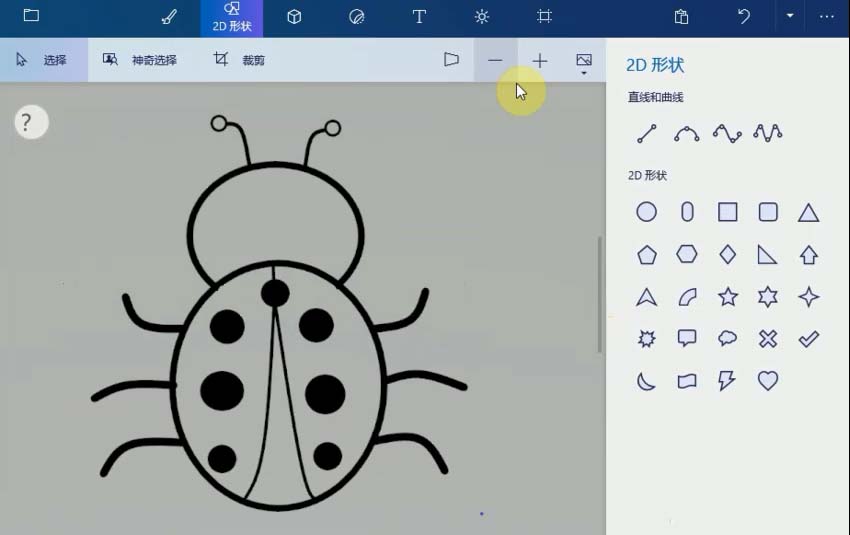The height and width of the screenshot is (535, 850).
Task: Open the 3D shapes cube tab
Action: (x=294, y=17)
